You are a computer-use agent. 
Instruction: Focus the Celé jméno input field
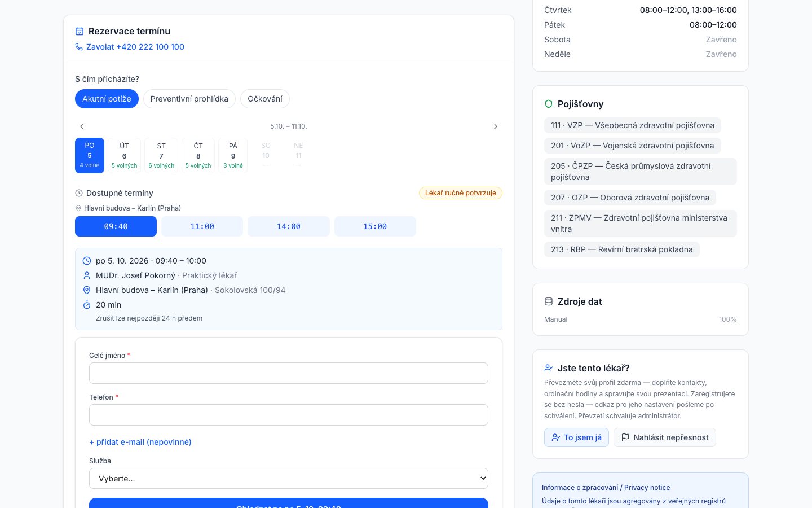(289, 373)
